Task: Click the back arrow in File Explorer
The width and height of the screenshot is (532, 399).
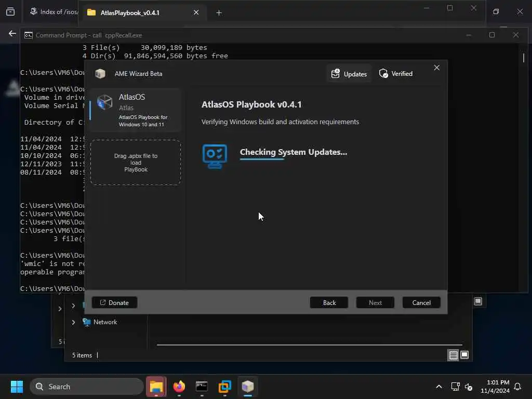Action: 12,34
